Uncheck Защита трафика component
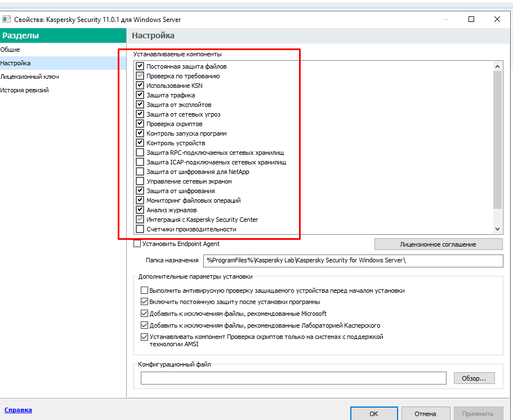This screenshot has width=513, height=420. [140, 95]
